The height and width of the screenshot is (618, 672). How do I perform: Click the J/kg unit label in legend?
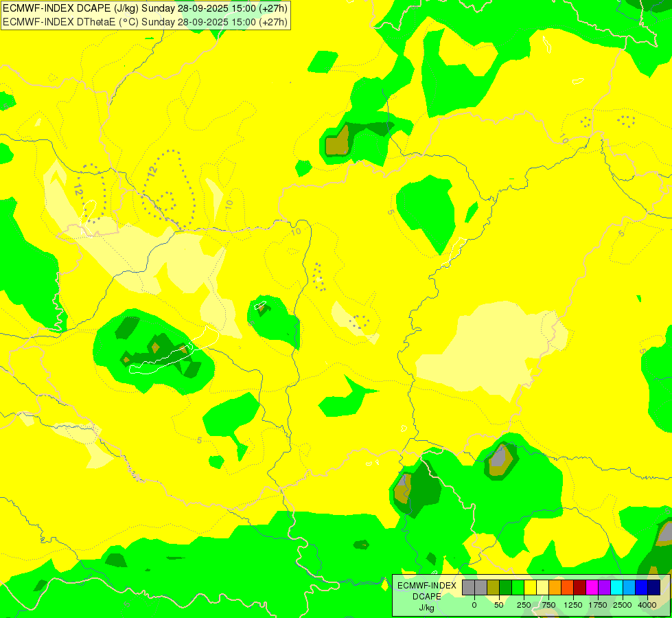pos(427,608)
